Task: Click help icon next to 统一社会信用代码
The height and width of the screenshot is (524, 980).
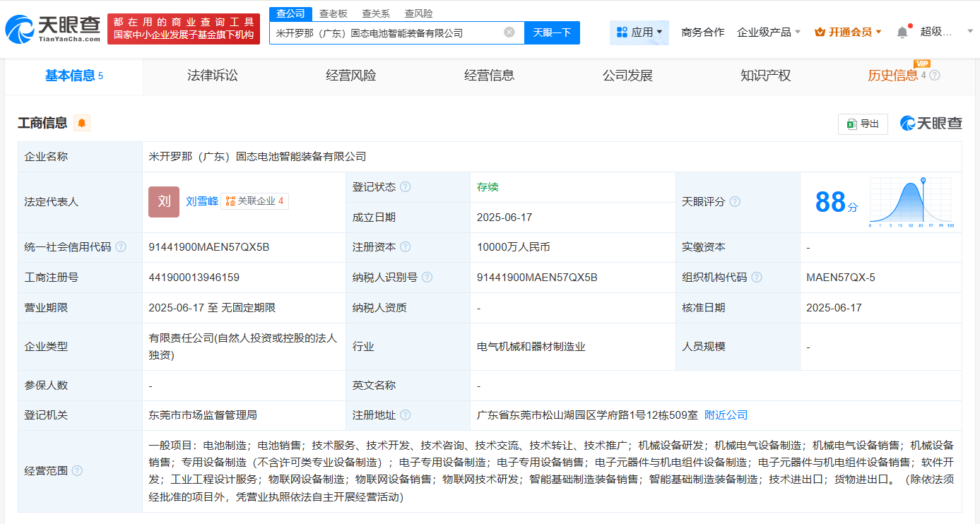Action: point(121,247)
